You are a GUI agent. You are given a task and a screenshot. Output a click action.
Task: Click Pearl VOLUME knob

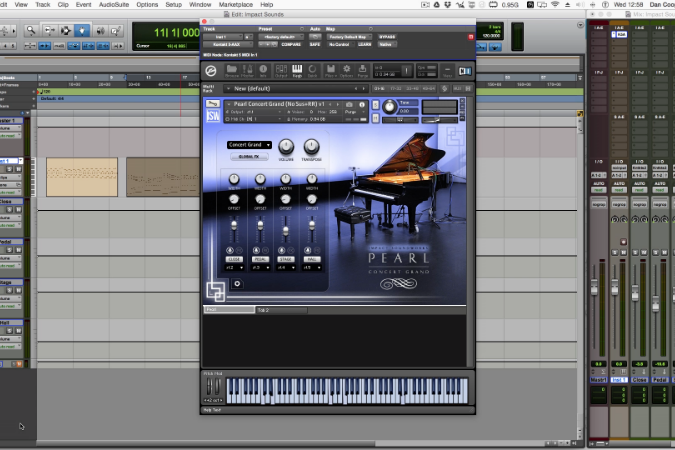pyautogui.click(x=286, y=147)
